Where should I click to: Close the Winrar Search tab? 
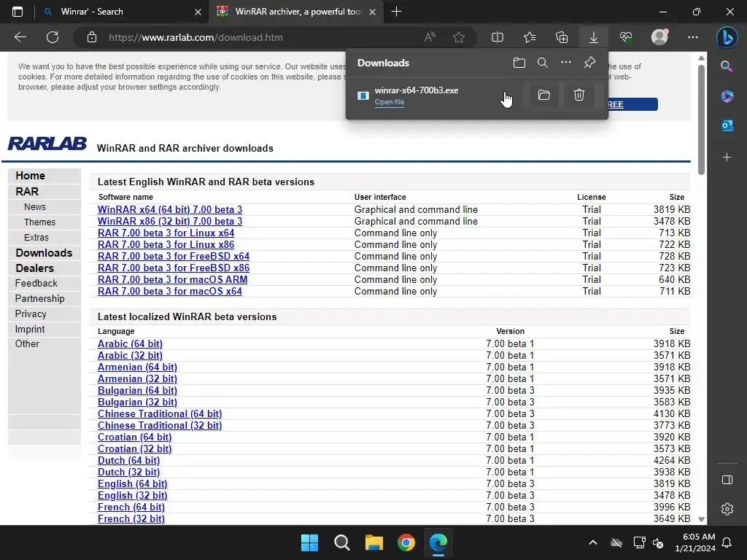tap(198, 12)
